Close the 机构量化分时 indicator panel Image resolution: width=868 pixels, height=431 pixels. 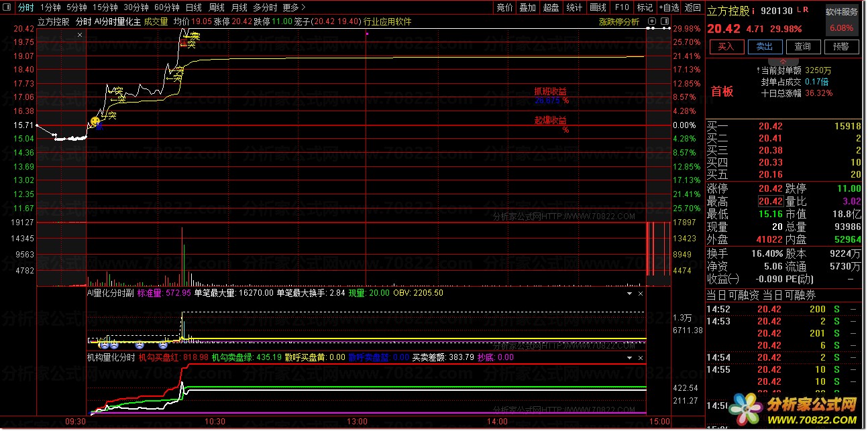pyautogui.click(x=641, y=358)
